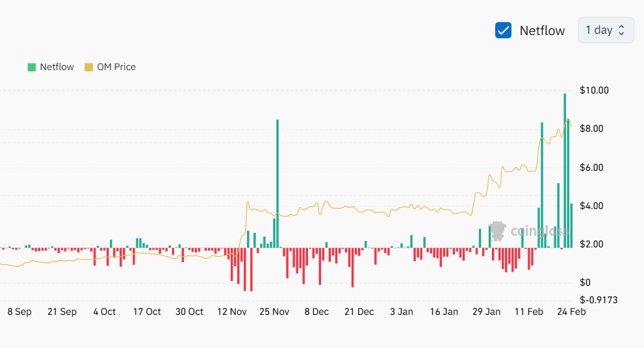Click the 3 Jan date marker
Viewport: 644px width, 348px height.
click(401, 312)
